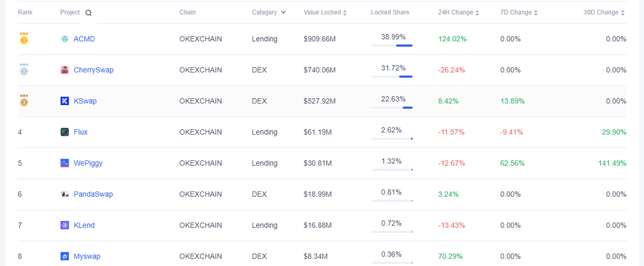This screenshot has height=266, width=644.
Task: Click the Myswap project logo icon
Action: tap(64, 256)
